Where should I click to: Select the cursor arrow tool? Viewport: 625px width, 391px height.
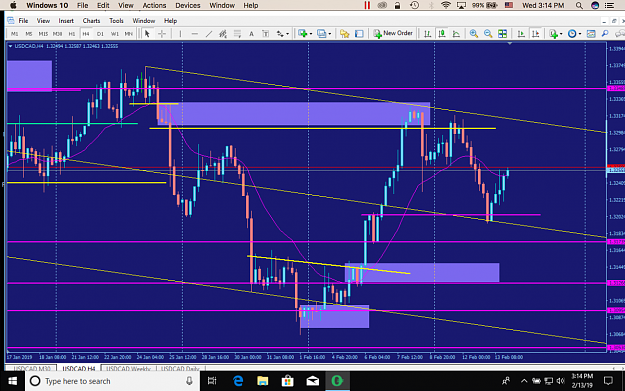pyautogui.click(x=147, y=34)
